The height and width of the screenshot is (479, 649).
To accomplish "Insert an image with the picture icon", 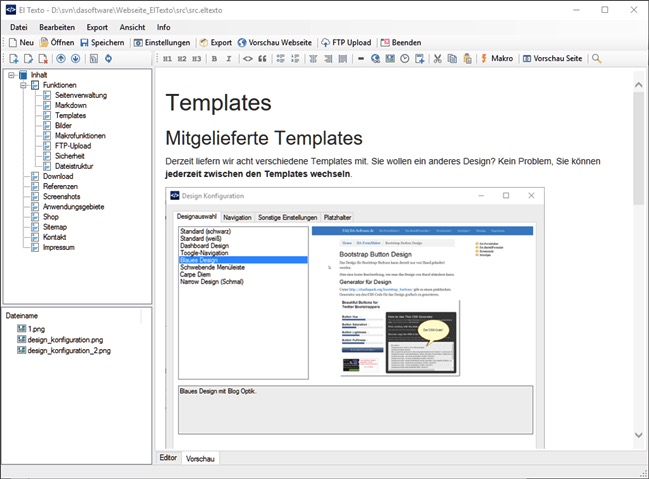I will point(390,59).
